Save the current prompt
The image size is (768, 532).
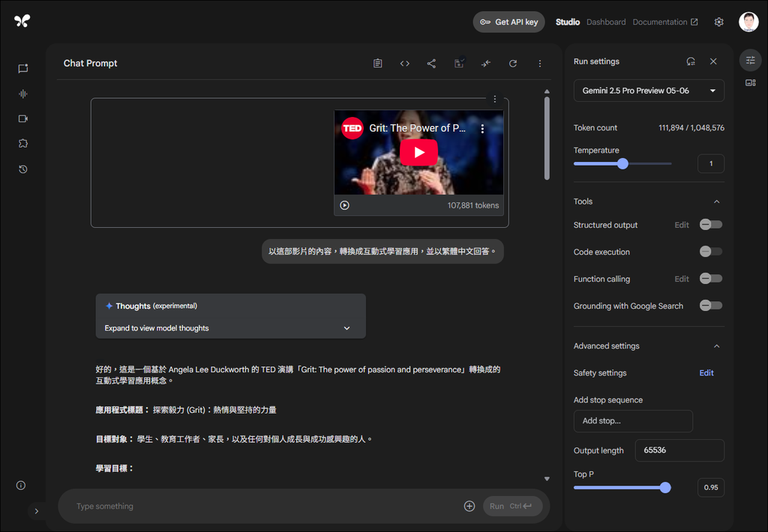458,63
